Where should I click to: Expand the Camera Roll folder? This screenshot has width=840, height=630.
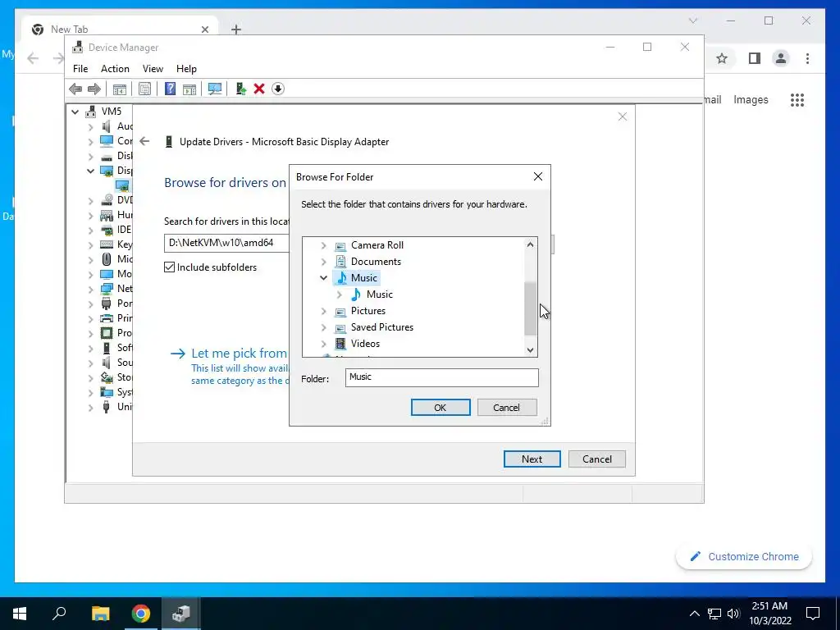(323, 245)
